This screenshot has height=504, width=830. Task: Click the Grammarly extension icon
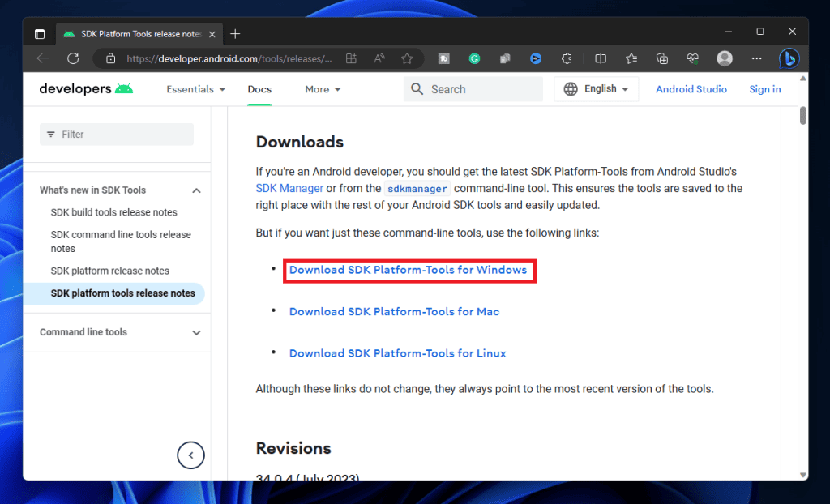[474, 58]
